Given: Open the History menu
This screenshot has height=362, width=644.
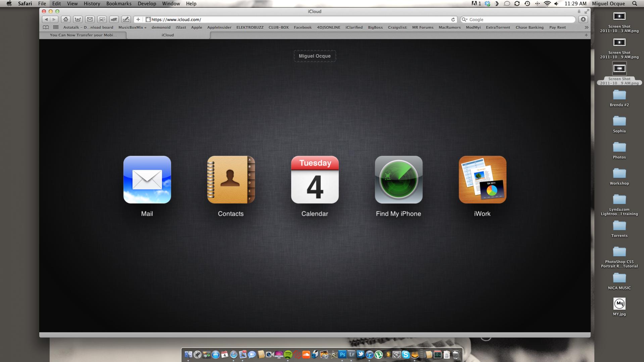Looking at the screenshot, I should (x=92, y=4).
